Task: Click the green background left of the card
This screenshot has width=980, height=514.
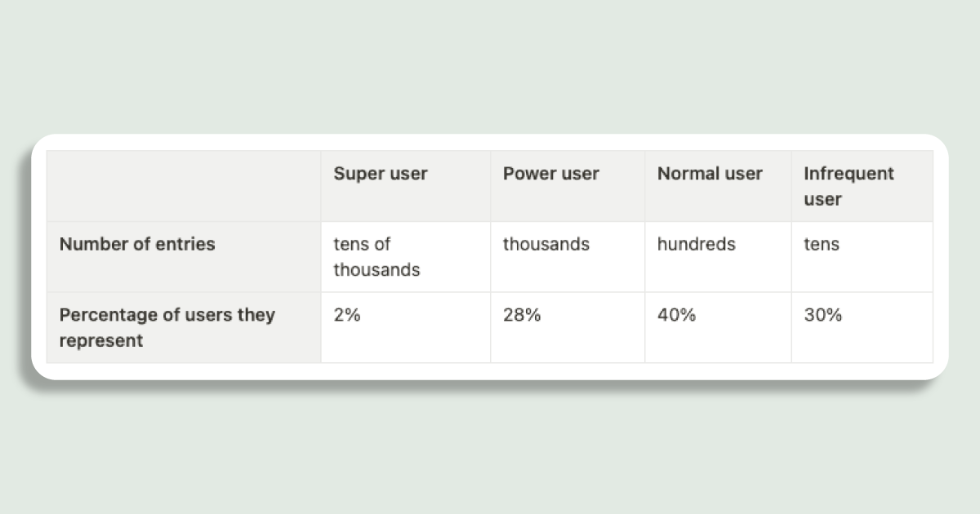Action: pyautogui.click(x=15, y=257)
